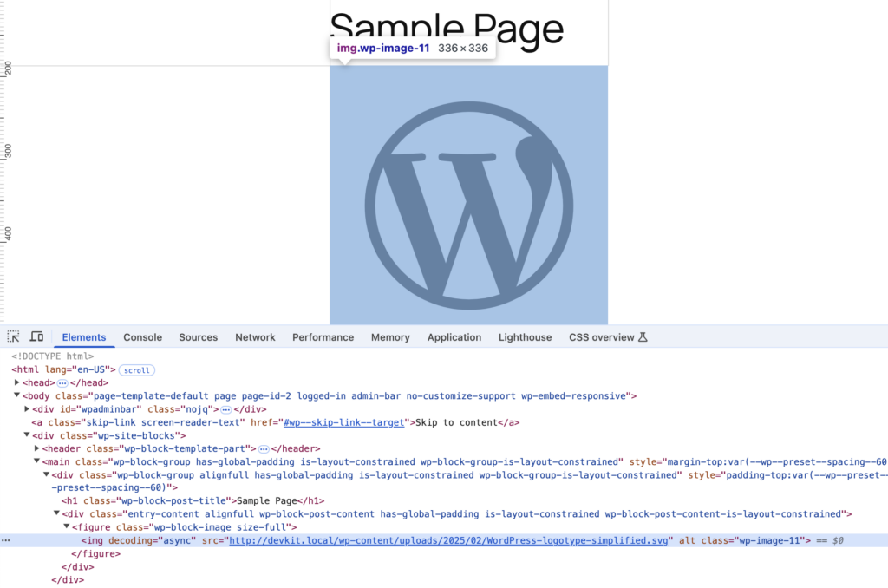Toggle the device toolbar icon
Image resolution: width=888 pixels, height=588 pixels.
coord(36,336)
